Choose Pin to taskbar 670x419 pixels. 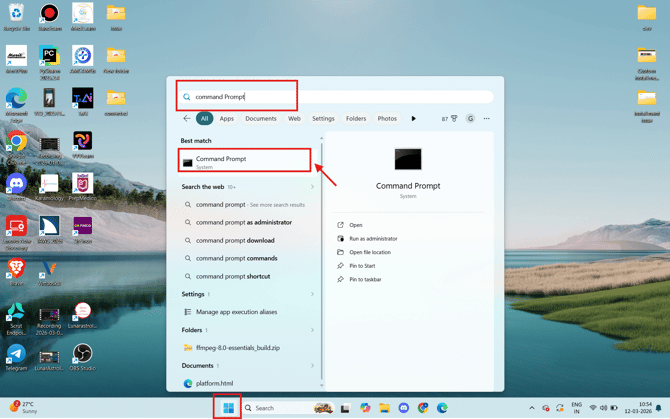coord(365,279)
